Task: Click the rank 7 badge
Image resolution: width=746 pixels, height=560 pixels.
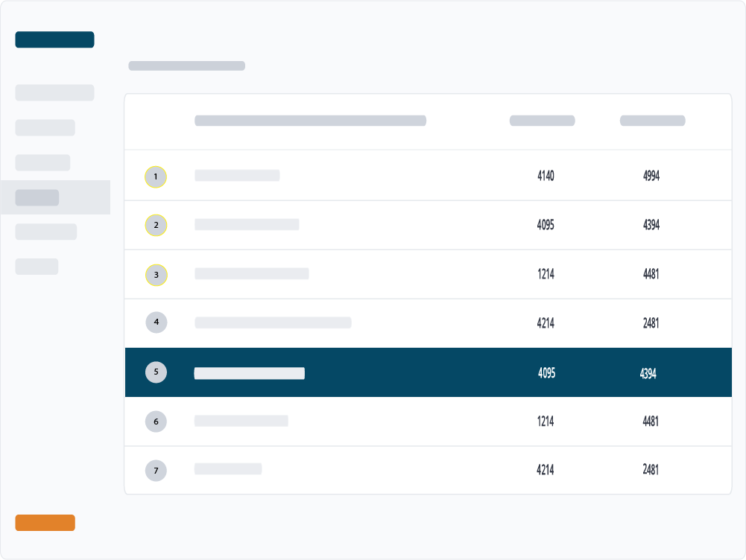Action: point(156,470)
